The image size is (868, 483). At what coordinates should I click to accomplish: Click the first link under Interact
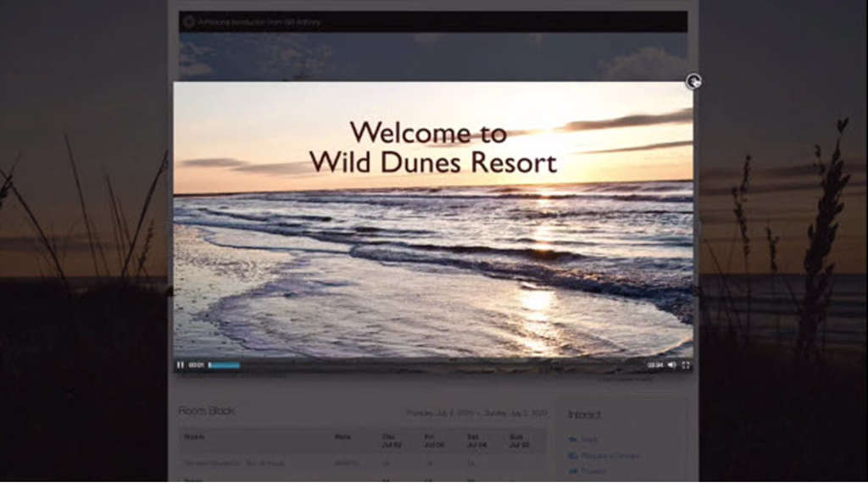[x=589, y=440]
